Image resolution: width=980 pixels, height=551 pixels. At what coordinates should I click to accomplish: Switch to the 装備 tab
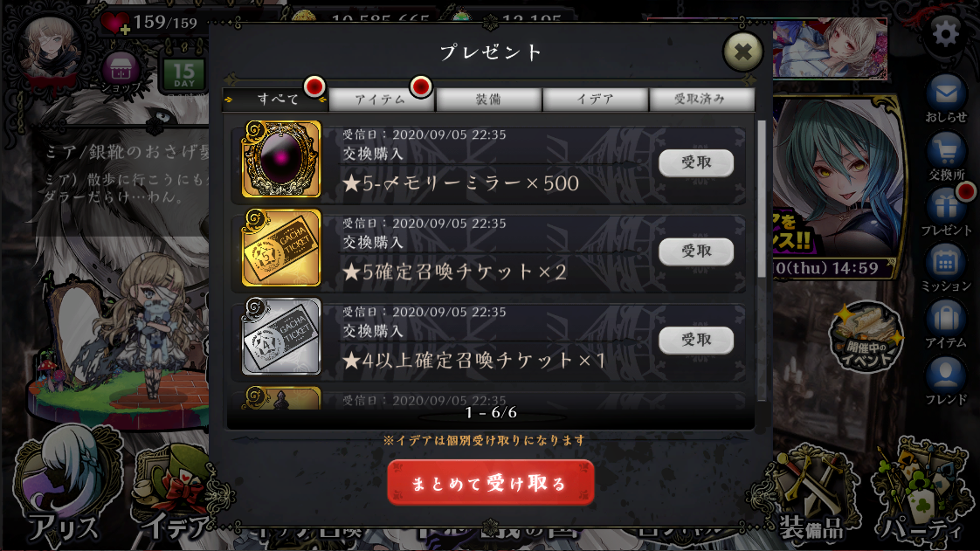click(488, 99)
